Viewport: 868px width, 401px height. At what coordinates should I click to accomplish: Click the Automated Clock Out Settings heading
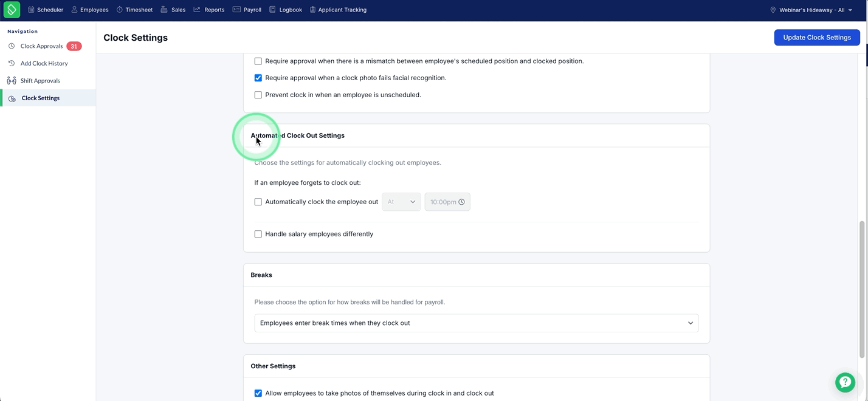(x=298, y=135)
